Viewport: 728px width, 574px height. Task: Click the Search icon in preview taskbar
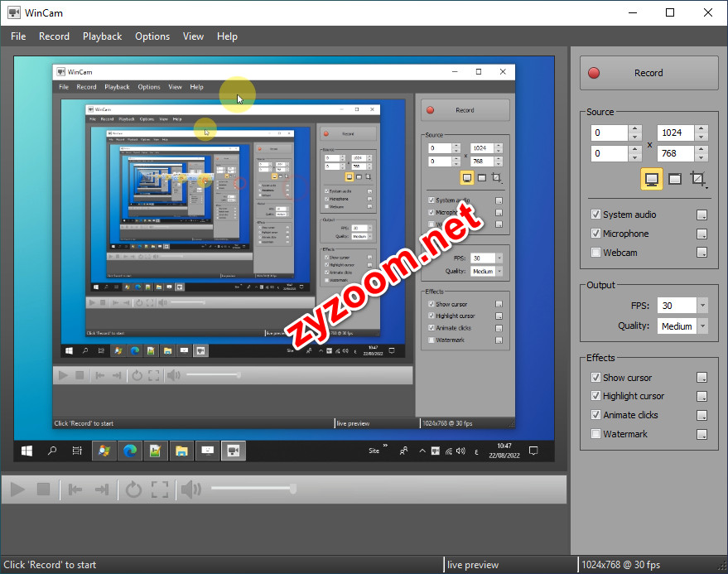tap(52, 451)
